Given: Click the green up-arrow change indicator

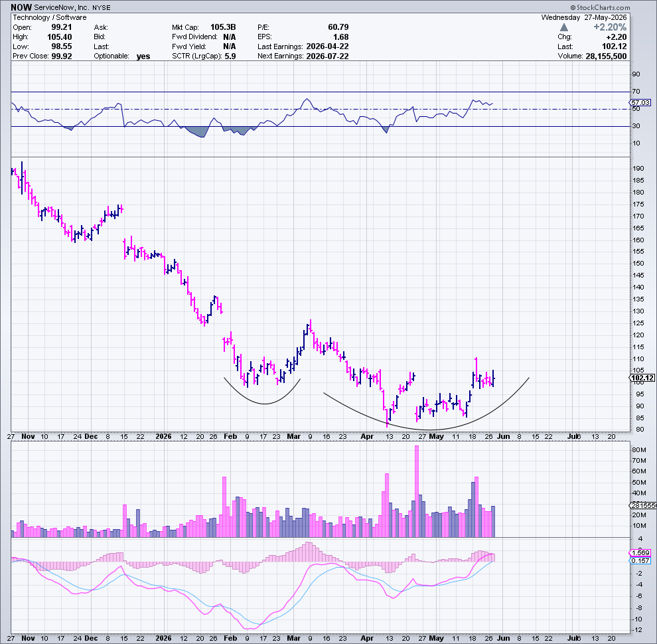Looking at the screenshot, I should (x=564, y=27).
